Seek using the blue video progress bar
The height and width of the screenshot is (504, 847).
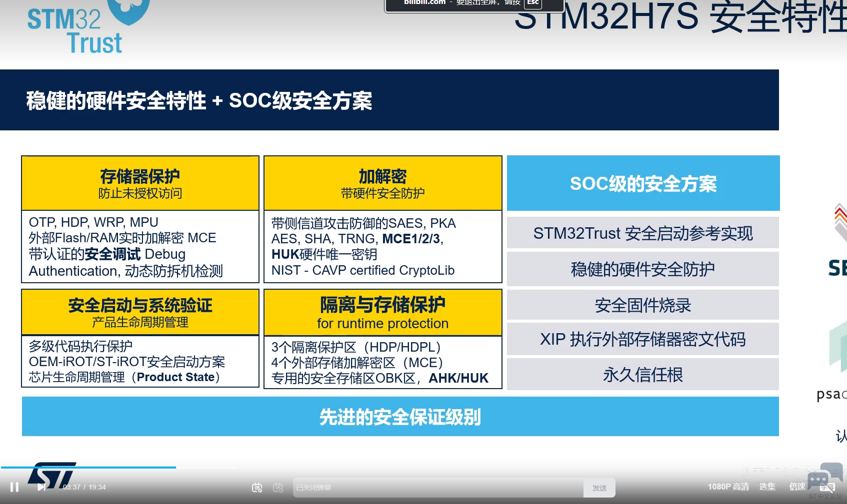click(88, 468)
